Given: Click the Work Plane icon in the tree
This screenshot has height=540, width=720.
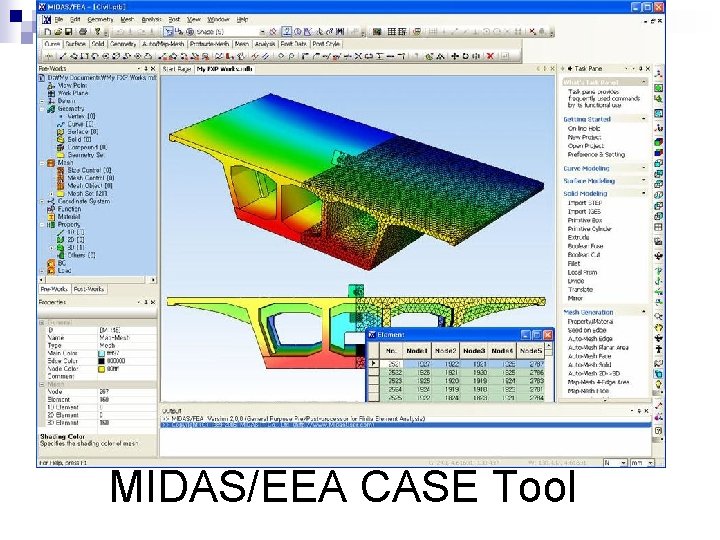Looking at the screenshot, I should coord(51,93).
